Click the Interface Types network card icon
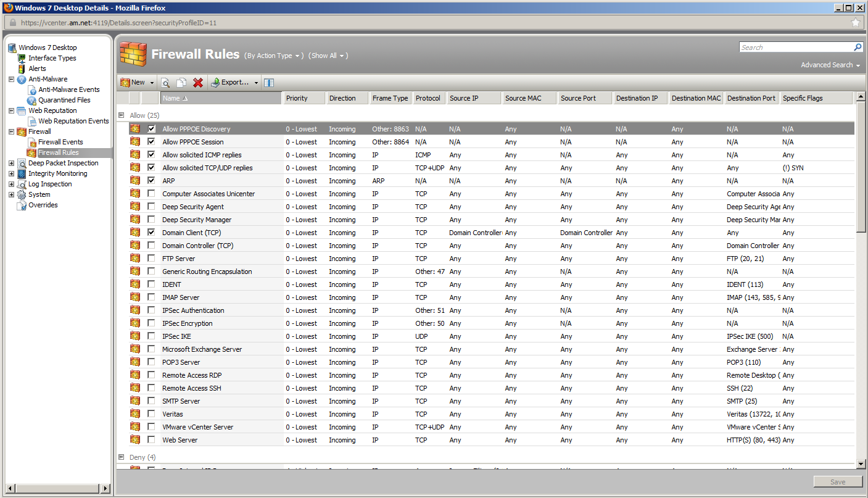868x498 pixels. tap(22, 58)
